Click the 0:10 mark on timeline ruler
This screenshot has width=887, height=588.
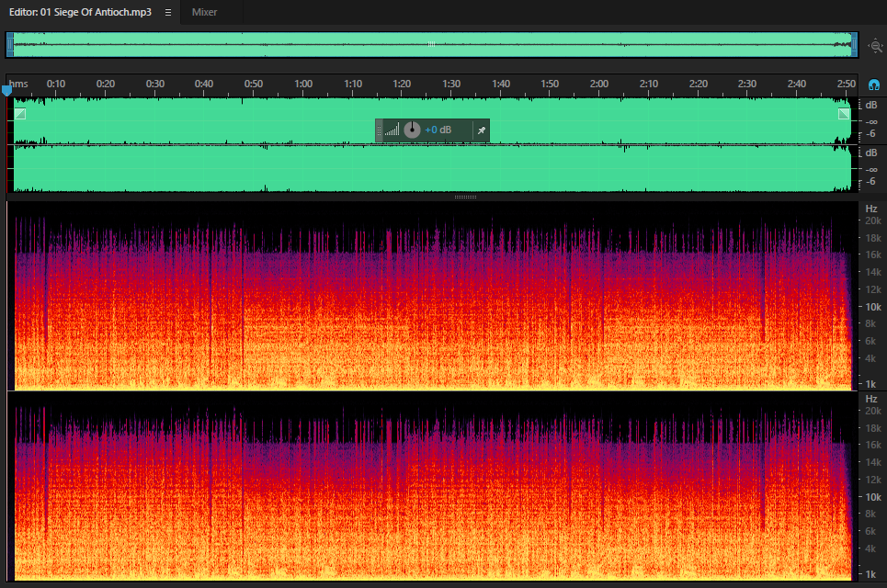[x=56, y=84]
